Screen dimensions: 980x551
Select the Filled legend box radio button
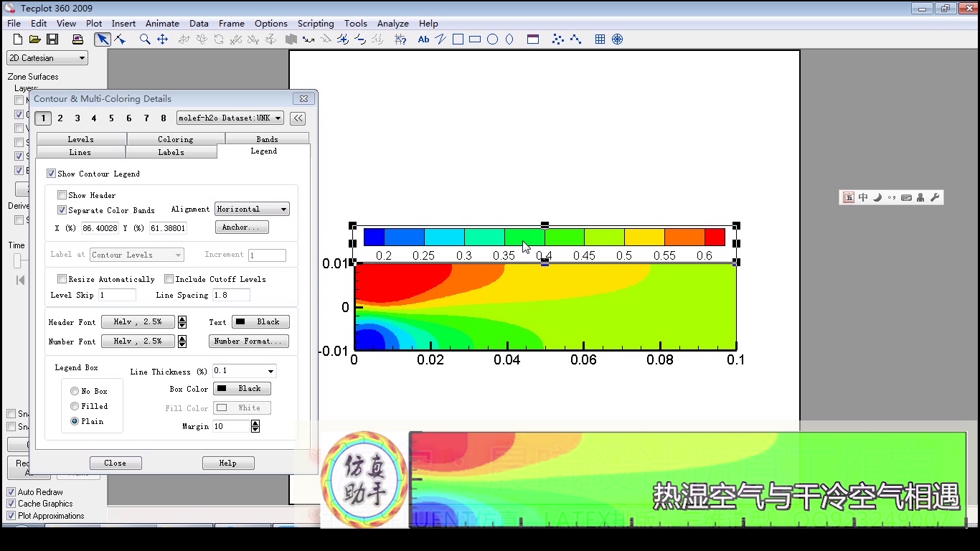pyautogui.click(x=75, y=406)
